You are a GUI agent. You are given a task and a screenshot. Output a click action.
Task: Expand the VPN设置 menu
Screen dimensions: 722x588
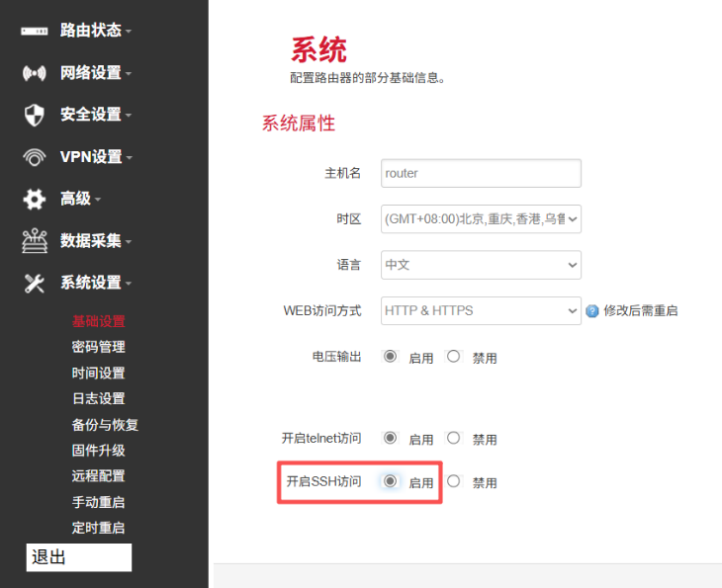(96, 157)
